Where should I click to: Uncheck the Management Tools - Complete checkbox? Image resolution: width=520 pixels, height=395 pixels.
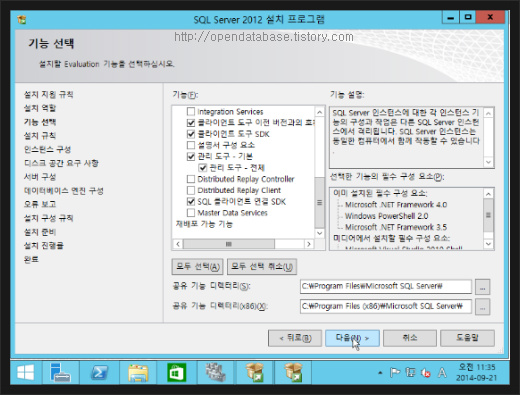coord(203,168)
